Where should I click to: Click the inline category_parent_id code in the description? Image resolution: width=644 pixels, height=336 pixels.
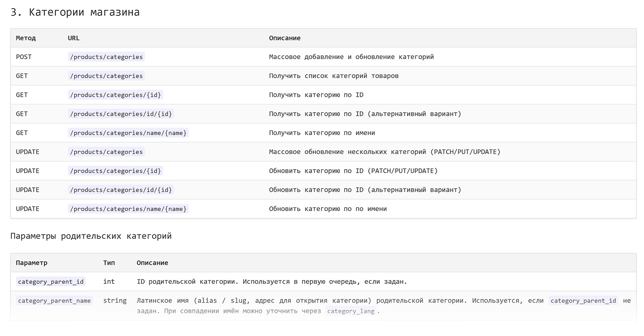click(x=583, y=301)
